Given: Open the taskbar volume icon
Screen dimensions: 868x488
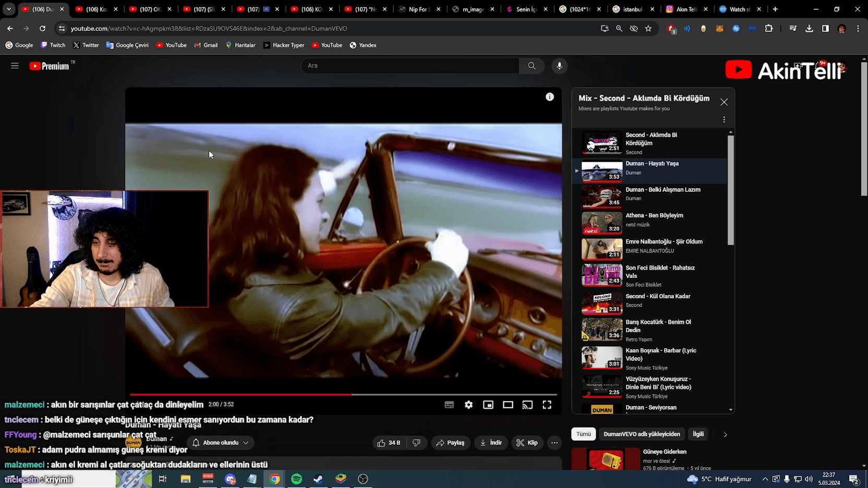Looking at the screenshot, I should pos(809,479).
